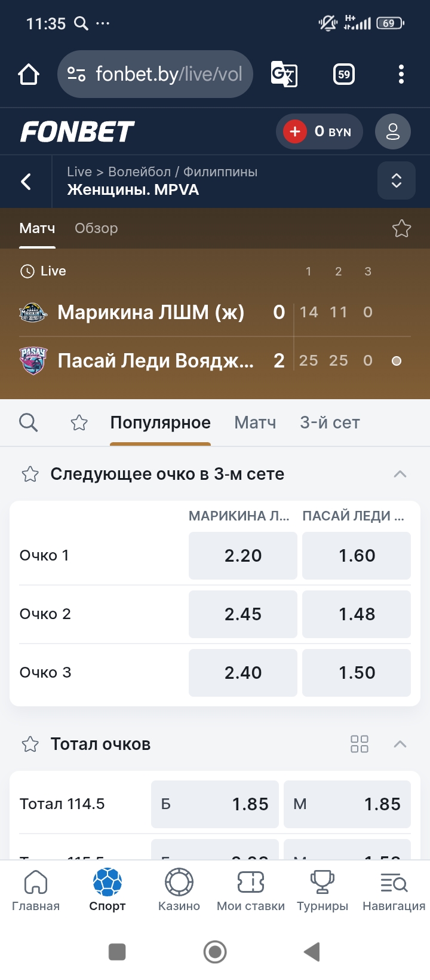This screenshot has width=430, height=980.
Task: Add match to favorites with star
Action: tap(401, 228)
